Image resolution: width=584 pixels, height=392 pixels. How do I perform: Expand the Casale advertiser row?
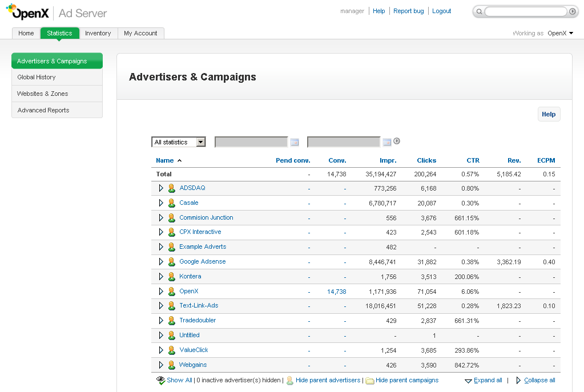(x=161, y=203)
